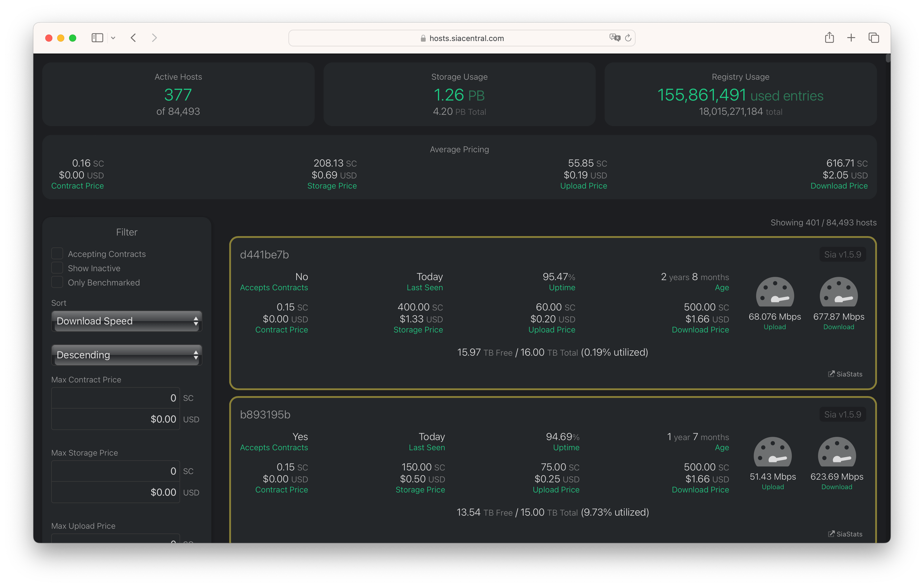924x587 pixels.
Task: Click the browser forward navigation arrow
Action: [x=154, y=37]
